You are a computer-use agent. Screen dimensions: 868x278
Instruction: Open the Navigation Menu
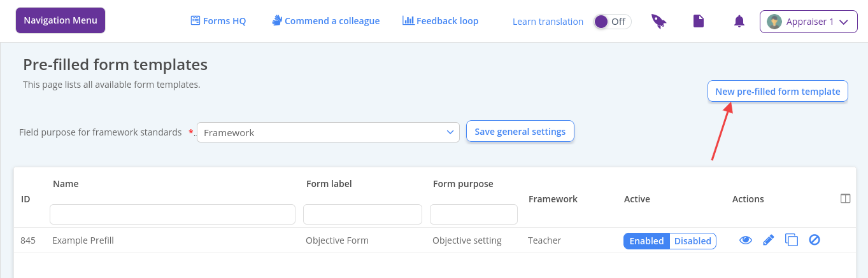(x=60, y=20)
